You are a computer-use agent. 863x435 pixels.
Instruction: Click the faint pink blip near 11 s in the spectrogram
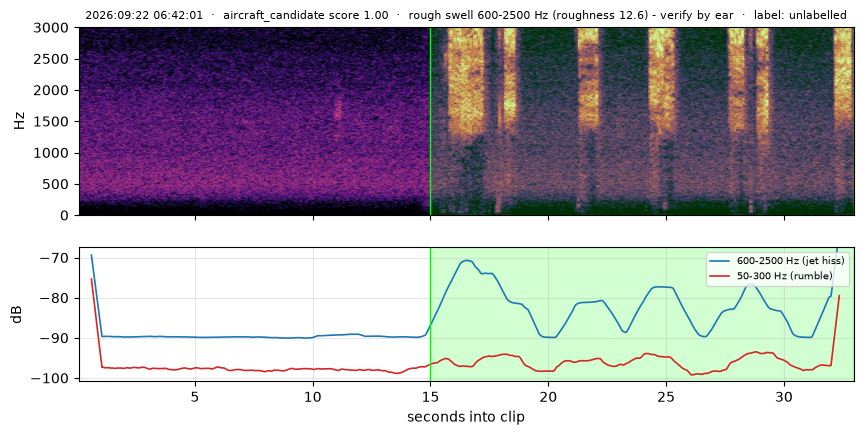tap(337, 108)
